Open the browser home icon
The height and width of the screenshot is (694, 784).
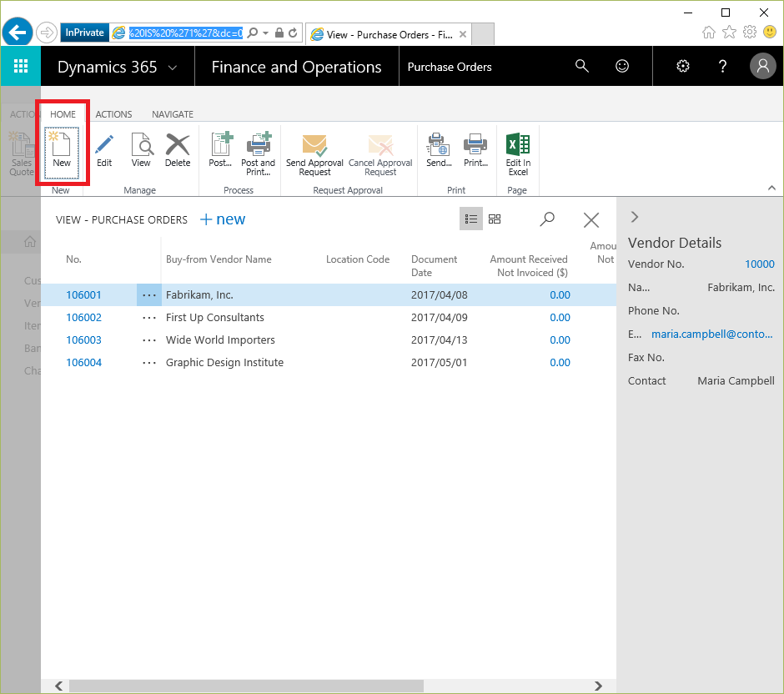(708, 33)
